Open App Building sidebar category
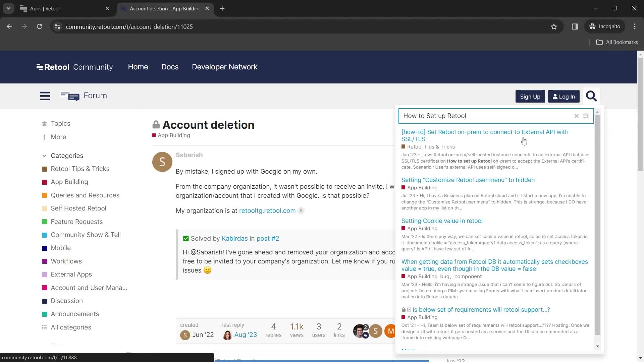Viewport: 644px width, 362px height. [x=69, y=182]
